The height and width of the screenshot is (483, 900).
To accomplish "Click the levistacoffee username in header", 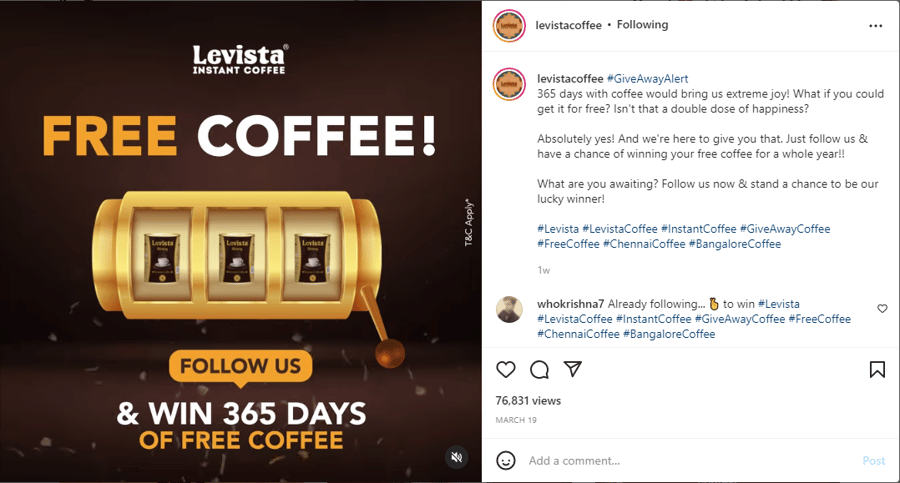I will pos(568,25).
